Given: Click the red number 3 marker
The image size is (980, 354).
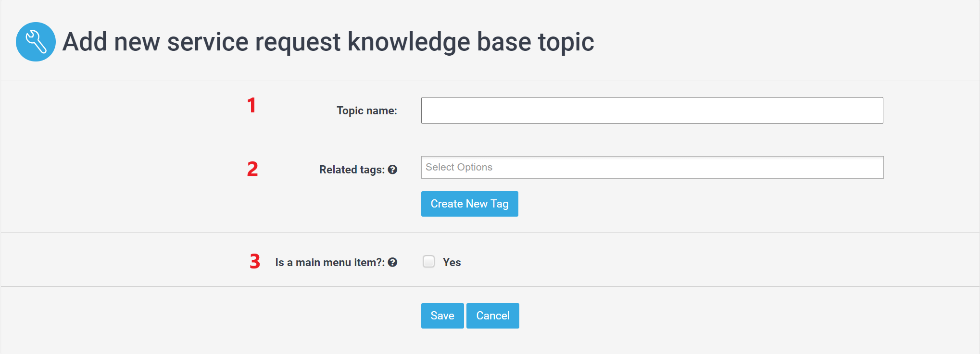Looking at the screenshot, I should [255, 262].
